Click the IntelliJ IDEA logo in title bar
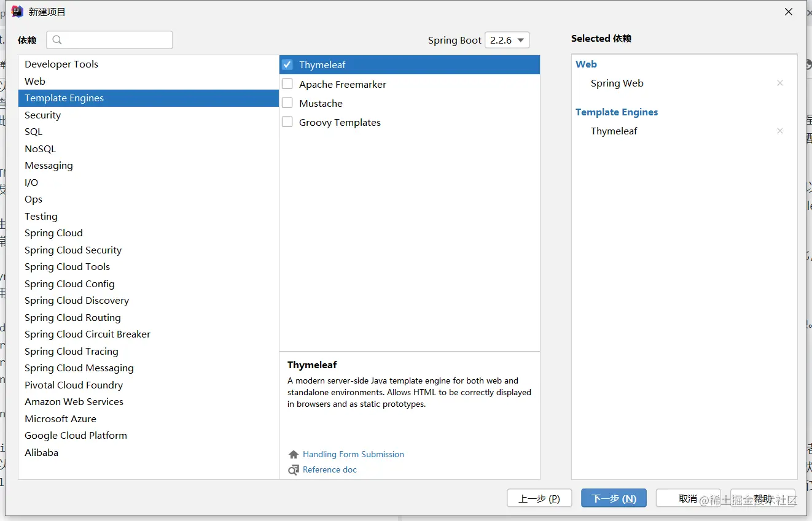 (17, 12)
